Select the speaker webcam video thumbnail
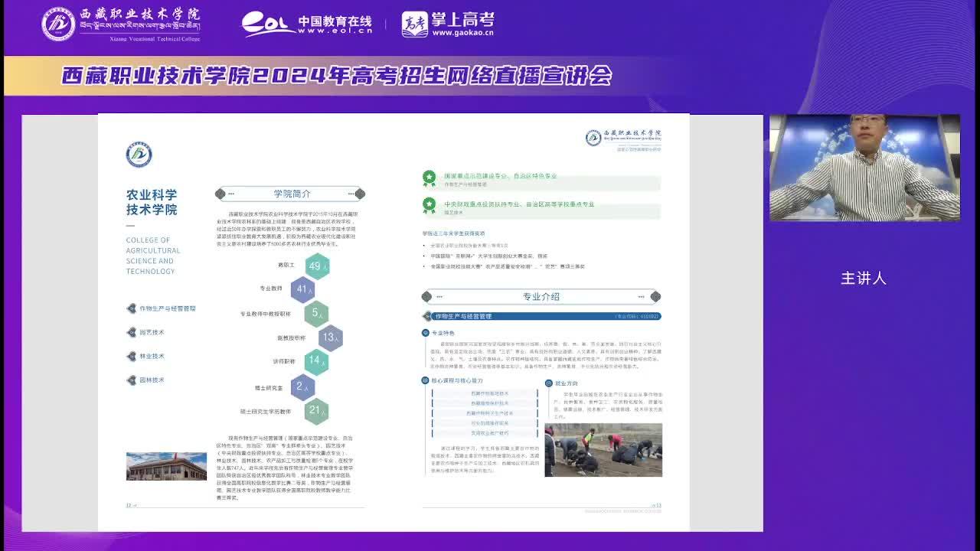The image size is (980, 551). pos(864,168)
